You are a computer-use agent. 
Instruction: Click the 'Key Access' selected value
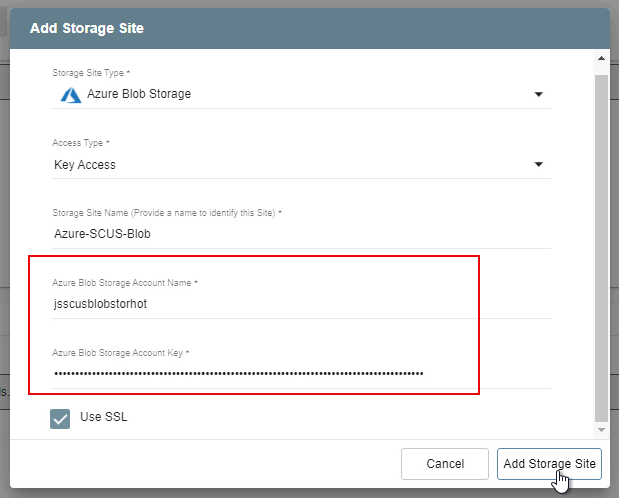point(85,165)
